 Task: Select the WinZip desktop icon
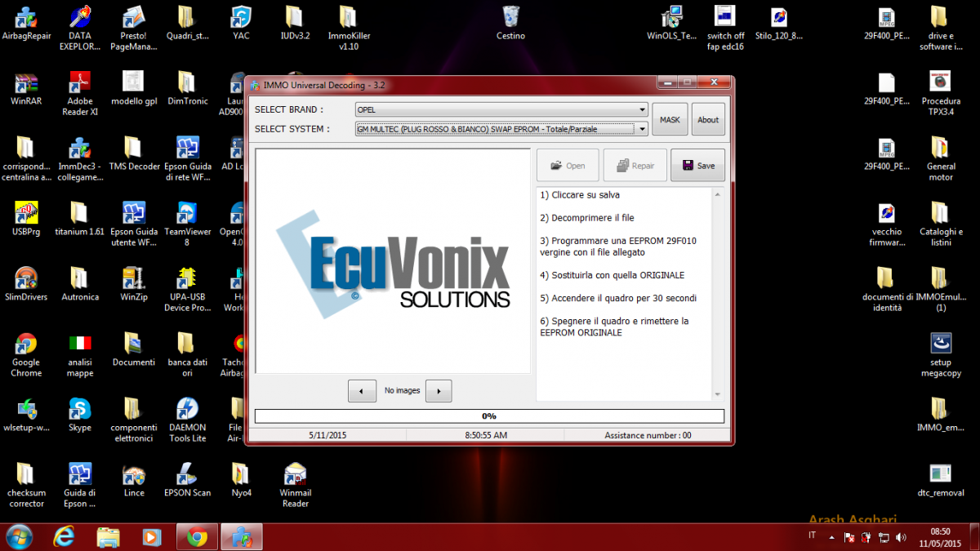133,285
